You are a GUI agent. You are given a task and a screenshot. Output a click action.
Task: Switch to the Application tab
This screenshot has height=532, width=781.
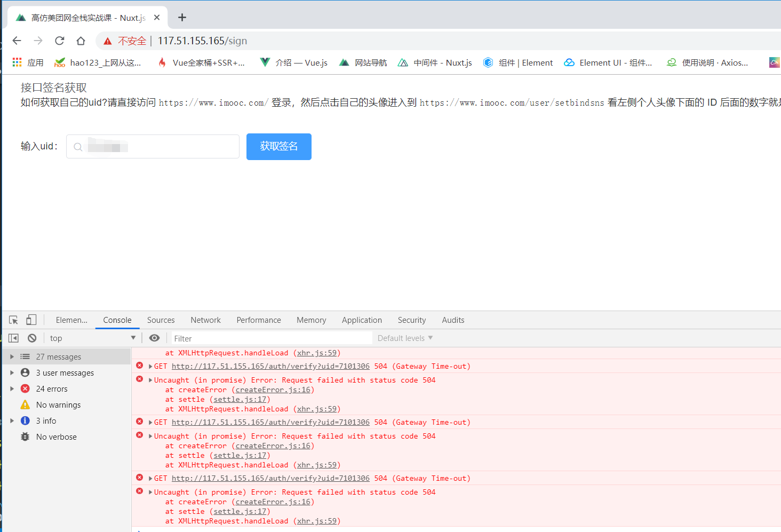362,320
